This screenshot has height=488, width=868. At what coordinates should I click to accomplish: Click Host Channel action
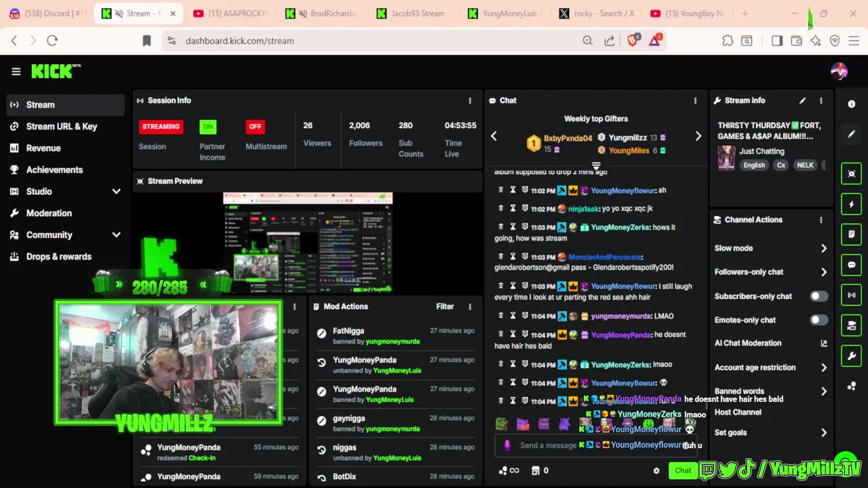tap(738, 412)
